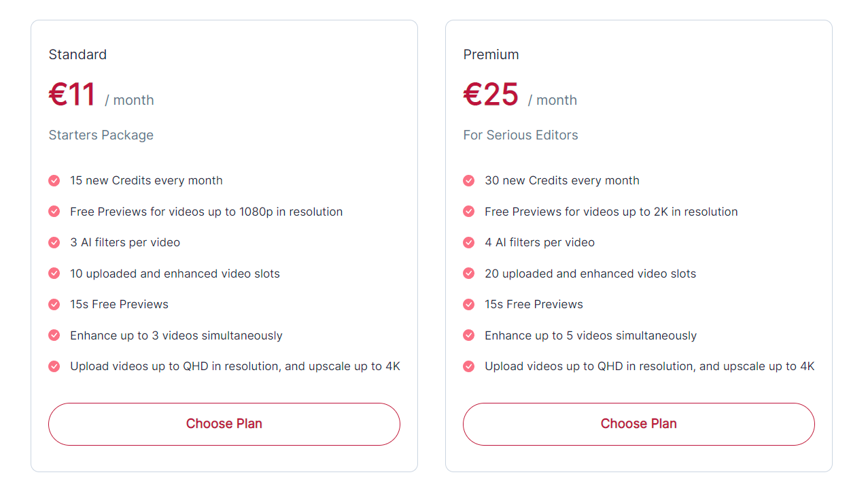Click checkmark icon beside 30 new Credits
This screenshot has width=868, height=479.
(x=468, y=180)
